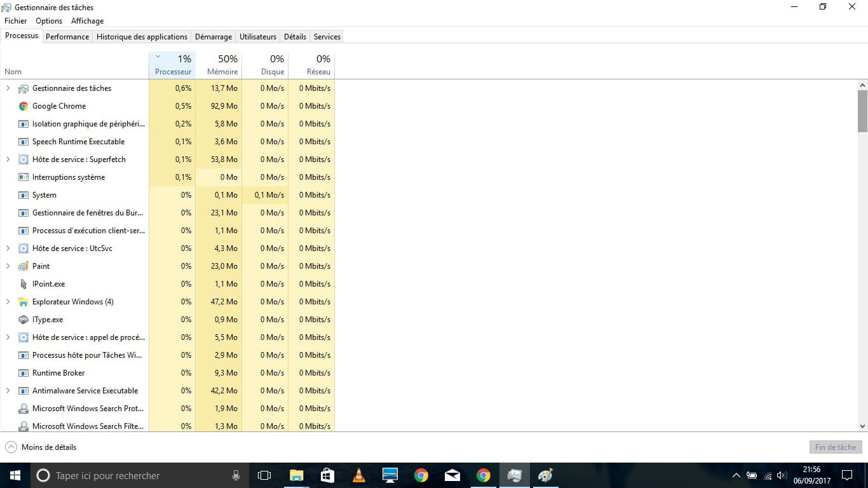This screenshot has width=868, height=488.
Task: Click the 53,8 Mo memory value
Action: pyautogui.click(x=224, y=159)
